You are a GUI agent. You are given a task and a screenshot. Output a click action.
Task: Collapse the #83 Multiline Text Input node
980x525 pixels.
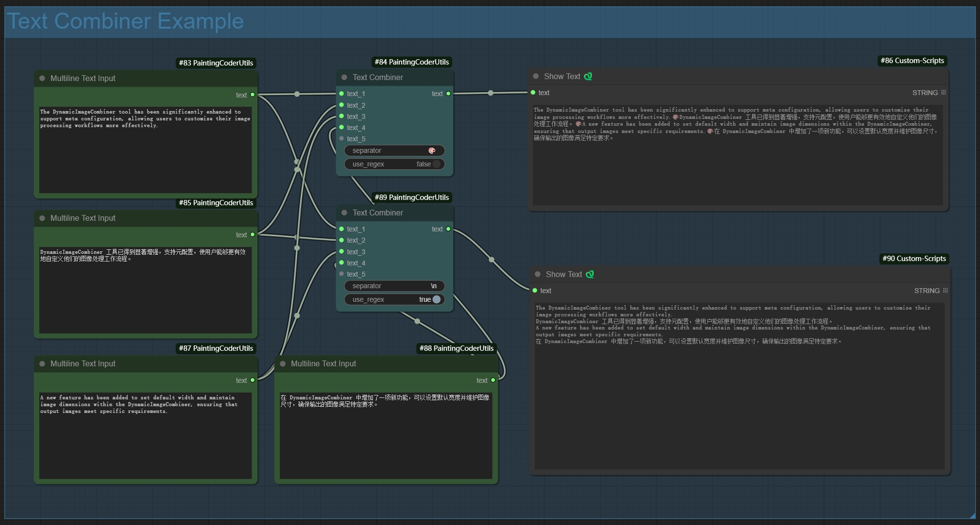click(x=42, y=78)
